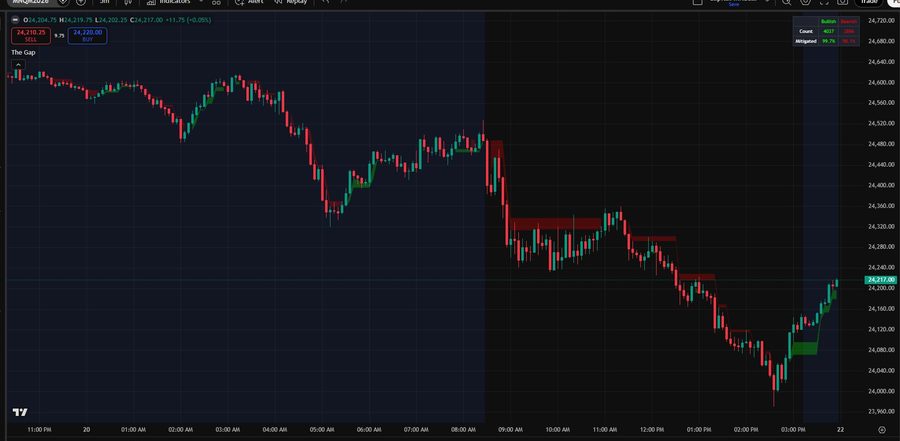Open time axis settings icon at bottom right

[882, 430]
